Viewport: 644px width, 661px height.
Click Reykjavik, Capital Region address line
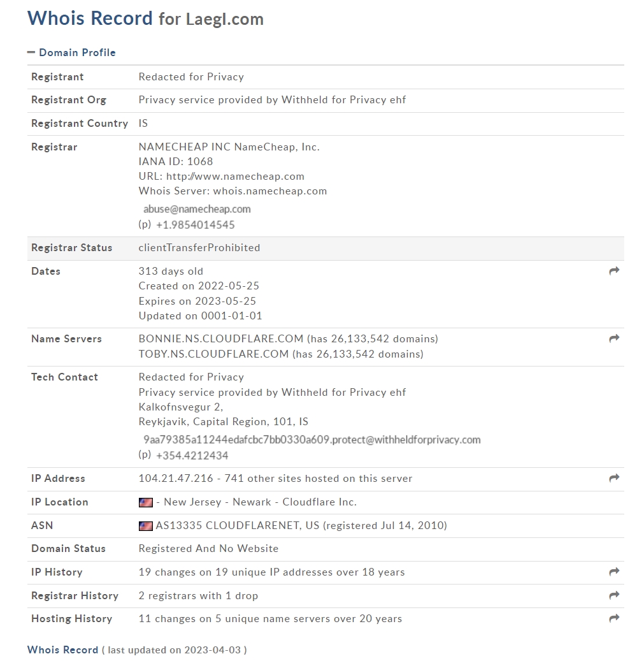(223, 421)
